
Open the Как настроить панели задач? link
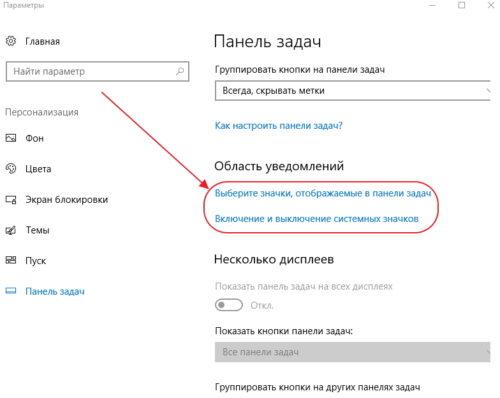[278, 126]
